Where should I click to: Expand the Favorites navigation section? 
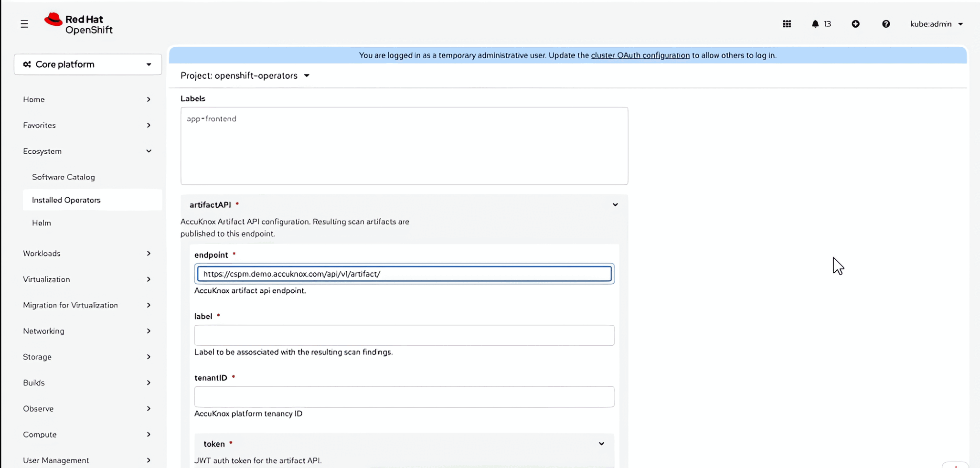click(x=87, y=125)
